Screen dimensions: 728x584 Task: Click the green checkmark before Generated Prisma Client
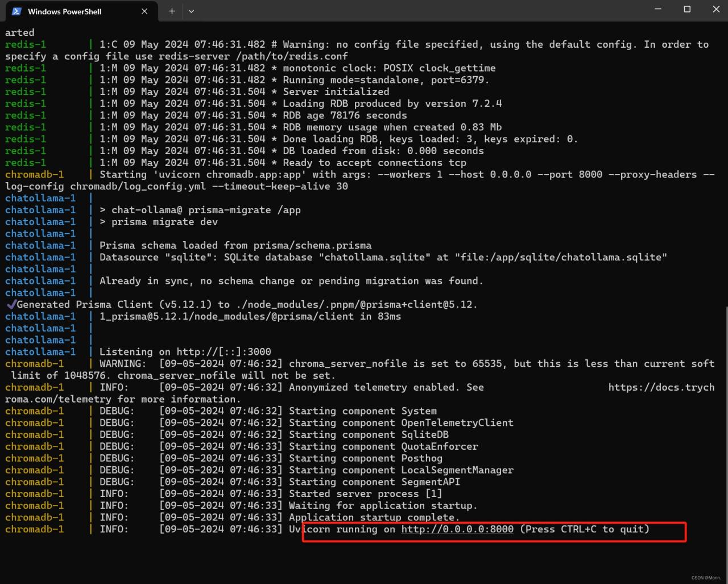point(11,304)
